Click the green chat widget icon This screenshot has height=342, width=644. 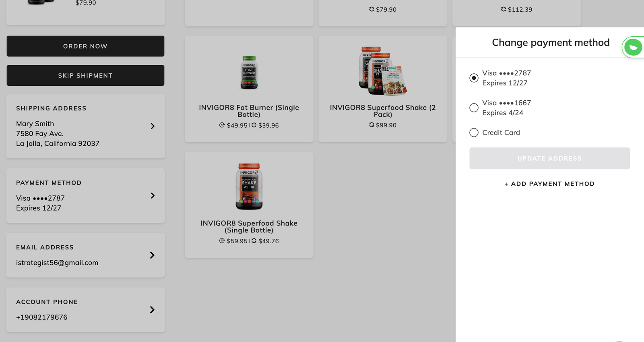[x=633, y=48]
